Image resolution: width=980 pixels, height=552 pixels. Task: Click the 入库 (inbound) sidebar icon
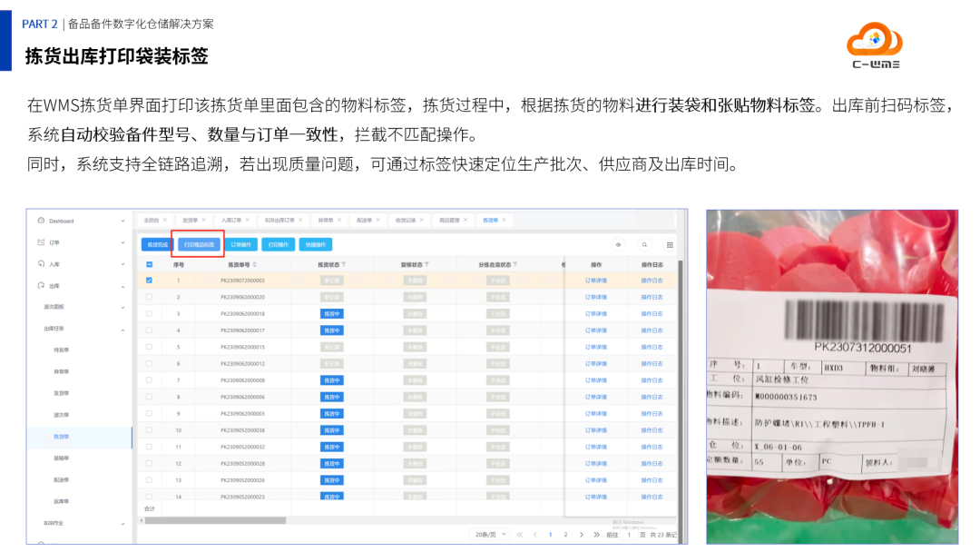tap(41, 262)
